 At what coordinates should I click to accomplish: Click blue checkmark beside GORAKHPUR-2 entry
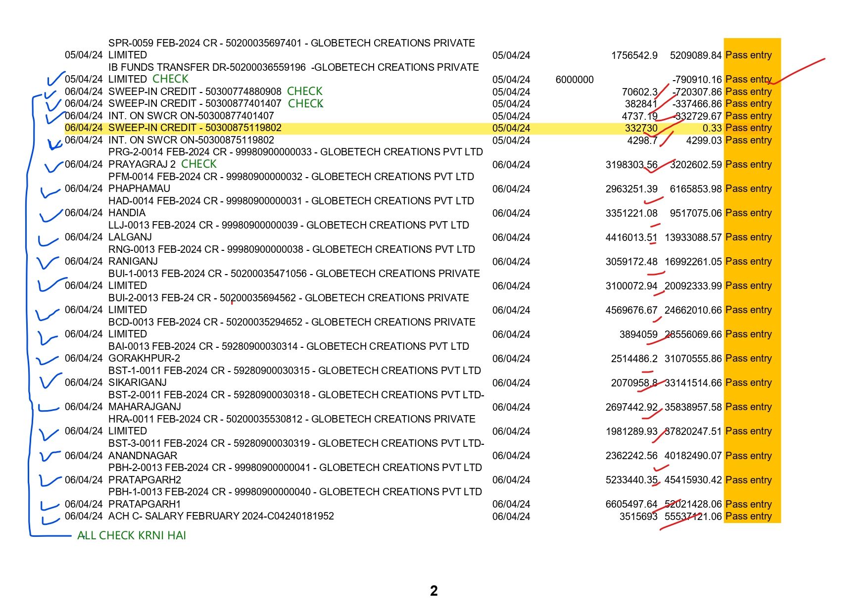click(47, 361)
